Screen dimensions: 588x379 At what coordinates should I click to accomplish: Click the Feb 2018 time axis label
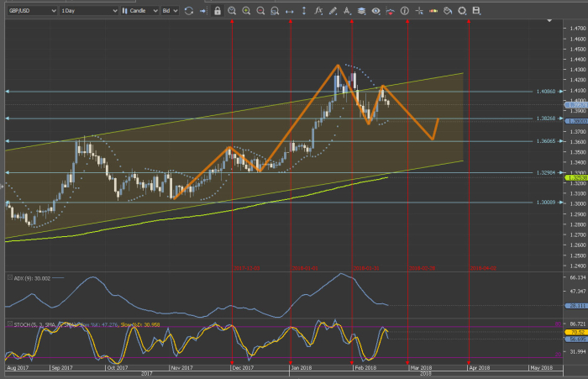tap(365, 368)
